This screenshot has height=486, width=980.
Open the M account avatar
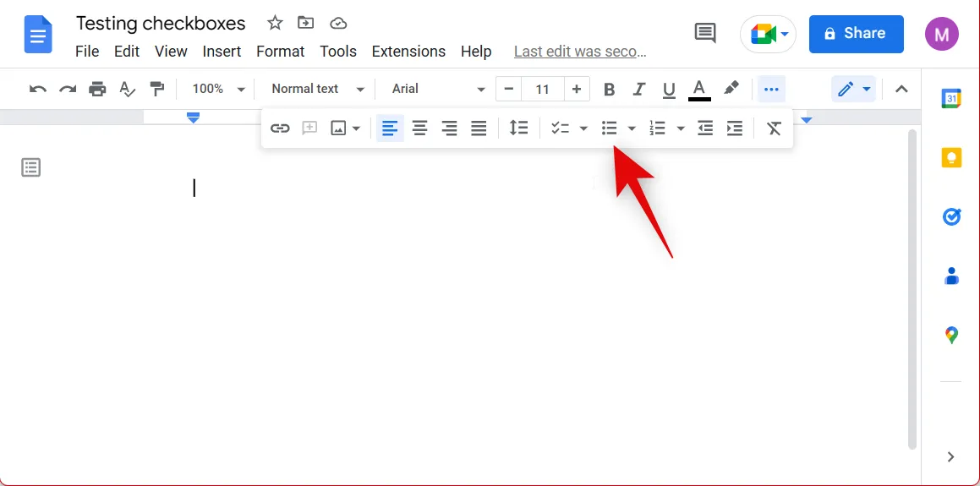point(942,34)
